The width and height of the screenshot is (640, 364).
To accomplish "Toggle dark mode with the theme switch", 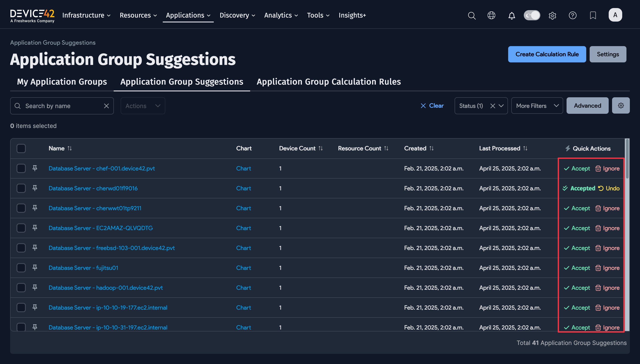I will [x=532, y=15].
